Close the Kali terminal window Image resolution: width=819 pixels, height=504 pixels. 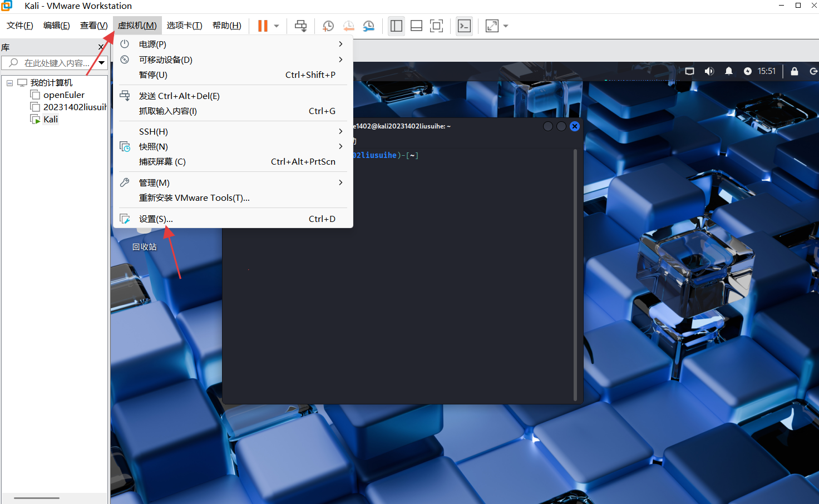click(575, 126)
